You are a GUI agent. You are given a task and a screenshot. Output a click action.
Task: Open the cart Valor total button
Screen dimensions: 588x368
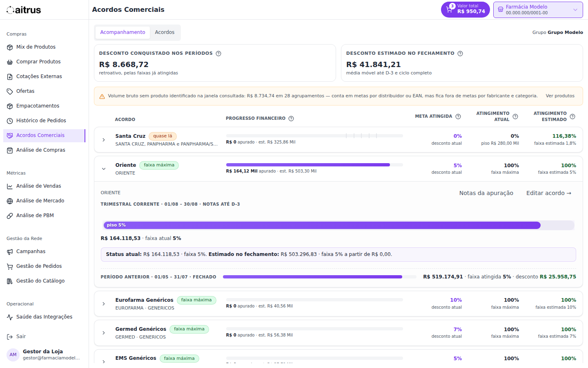click(x=465, y=10)
